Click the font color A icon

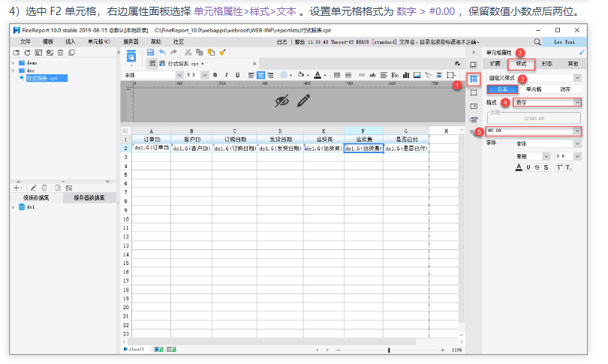318,75
